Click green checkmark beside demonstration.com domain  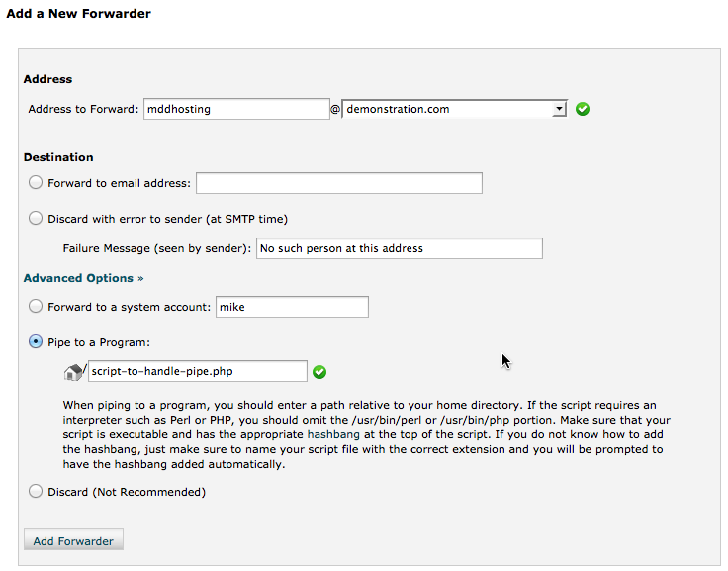[583, 109]
